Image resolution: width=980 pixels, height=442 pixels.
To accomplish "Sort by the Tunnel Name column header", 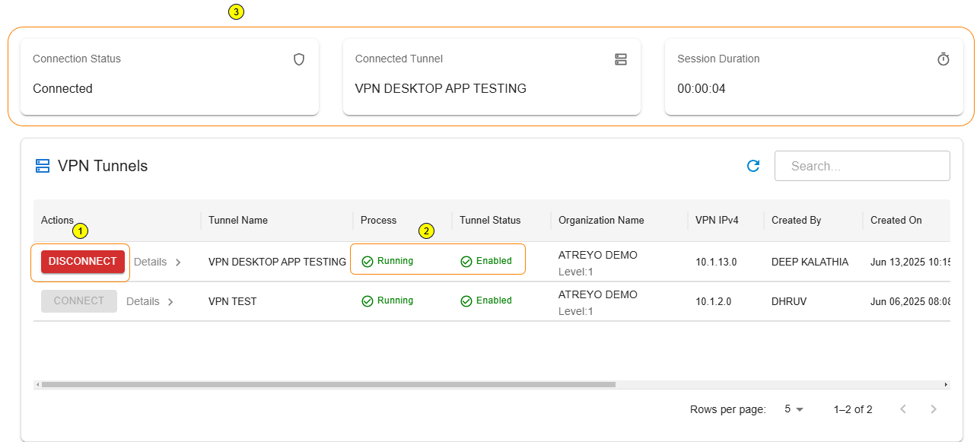I will coord(238,221).
